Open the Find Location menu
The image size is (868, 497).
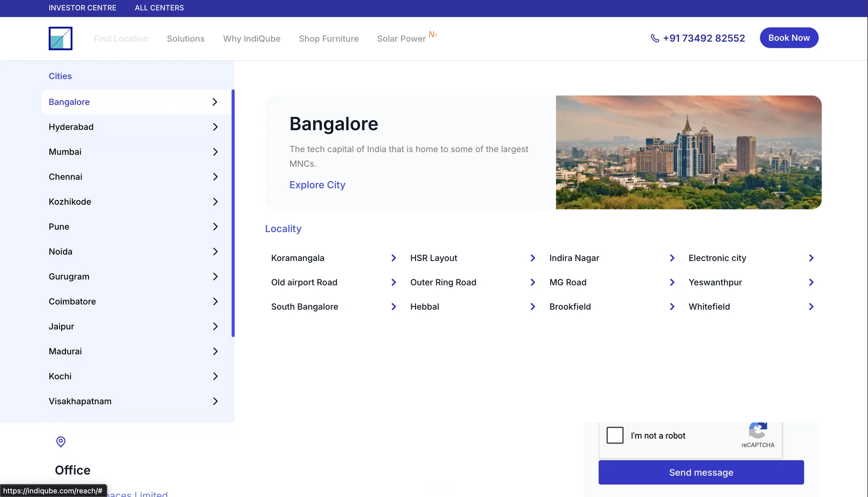tap(121, 39)
